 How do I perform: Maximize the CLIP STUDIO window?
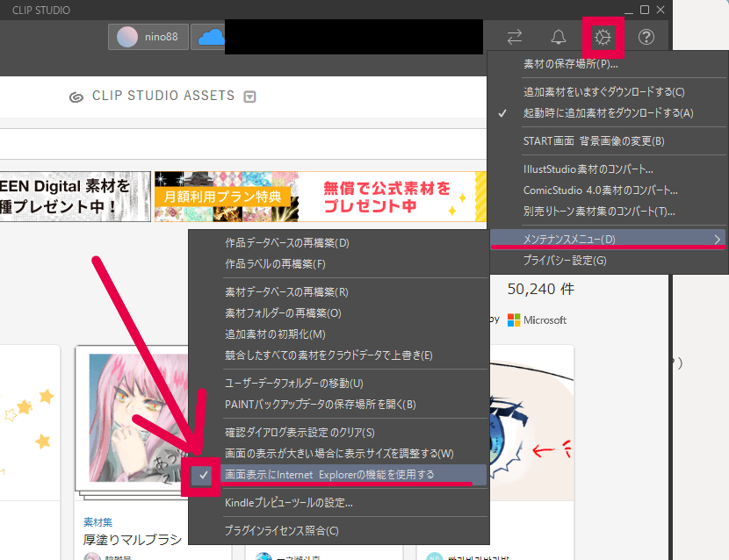[645, 10]
